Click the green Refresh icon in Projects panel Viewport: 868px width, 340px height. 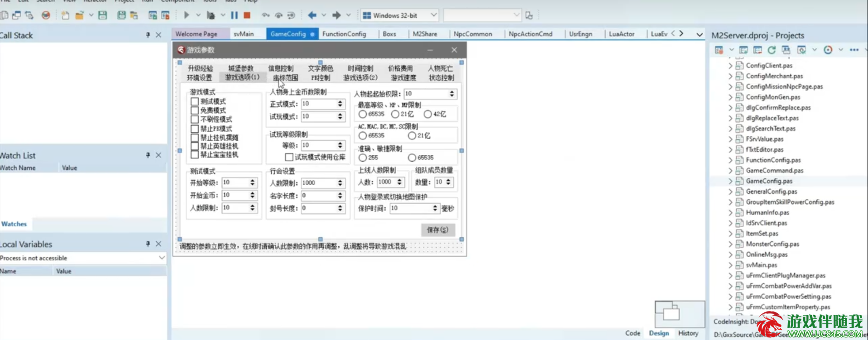772,50
